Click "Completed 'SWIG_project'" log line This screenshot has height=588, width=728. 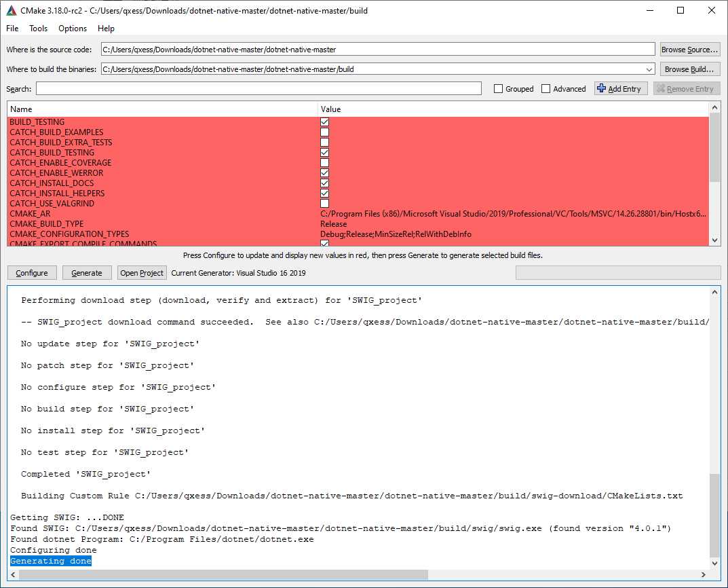86,474
